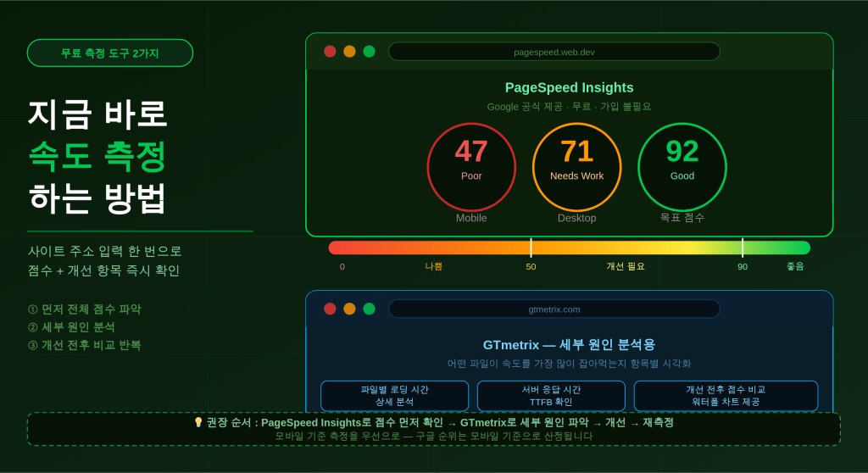Select the 71 Needs Work score circle
This screenshot has height=473, width=868.
point(576,167)
